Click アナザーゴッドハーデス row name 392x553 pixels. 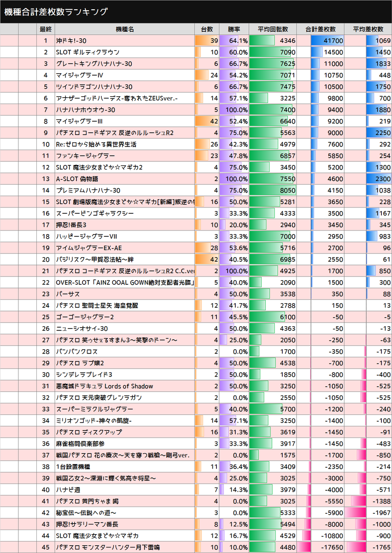point(117,98)
